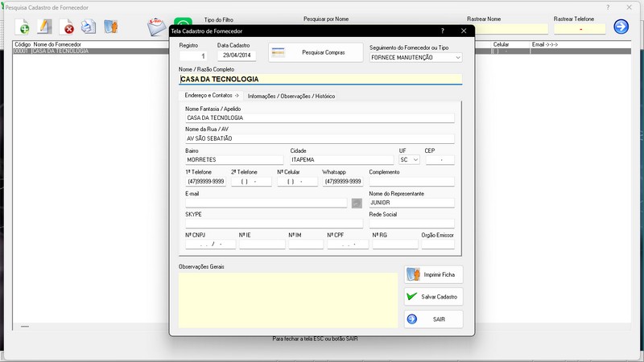Click the 1º Telefone field
This screenshot has width=644, height=362.
pos(206,182)
